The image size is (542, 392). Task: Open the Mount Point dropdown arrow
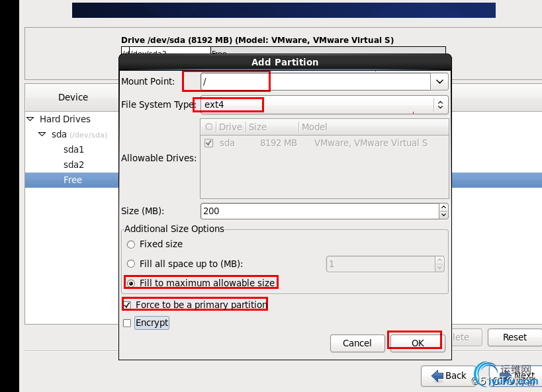pos(439,82)
